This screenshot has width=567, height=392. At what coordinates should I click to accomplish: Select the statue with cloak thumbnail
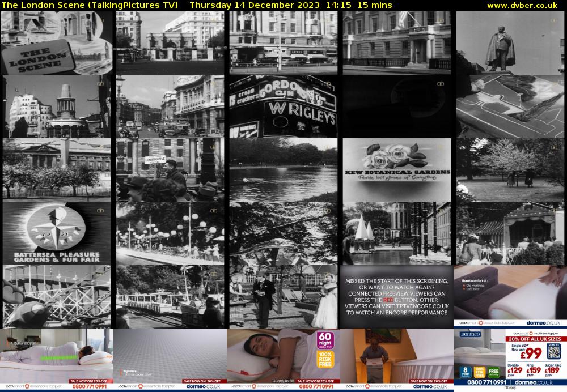[x=510, y=42]
